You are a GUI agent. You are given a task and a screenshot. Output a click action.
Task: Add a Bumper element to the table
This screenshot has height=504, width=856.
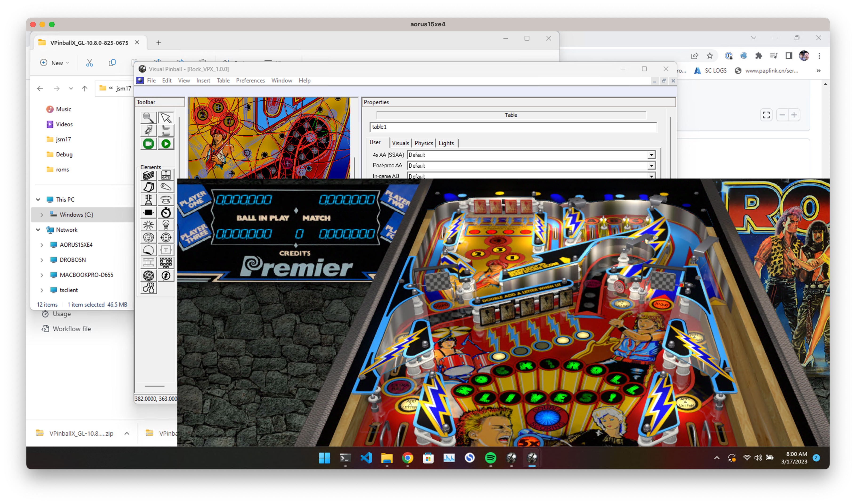[166, 200]
